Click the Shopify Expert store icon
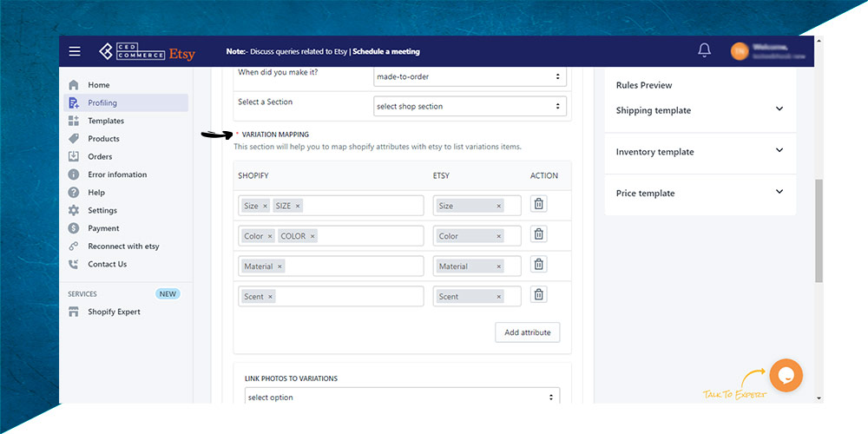Screen dimensions: 868x434 [x=74, y=312]
